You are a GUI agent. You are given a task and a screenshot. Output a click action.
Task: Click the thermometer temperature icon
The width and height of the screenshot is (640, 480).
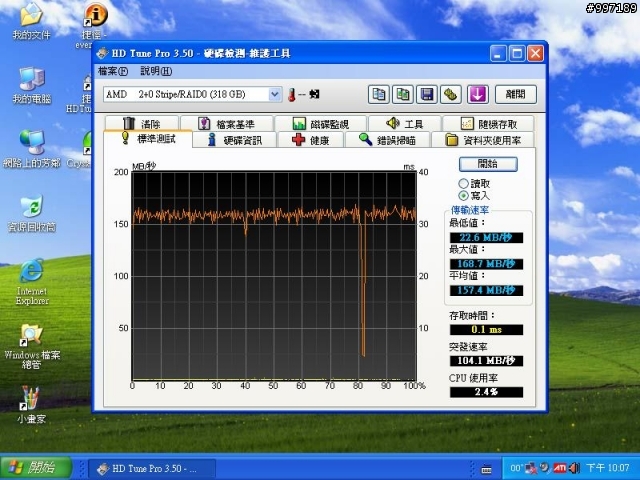pos(291,95)
